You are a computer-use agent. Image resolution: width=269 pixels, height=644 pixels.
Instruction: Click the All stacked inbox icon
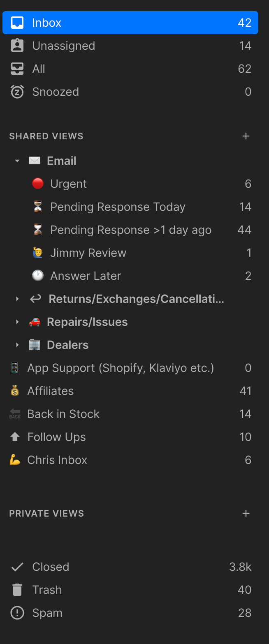click(17, 69)
